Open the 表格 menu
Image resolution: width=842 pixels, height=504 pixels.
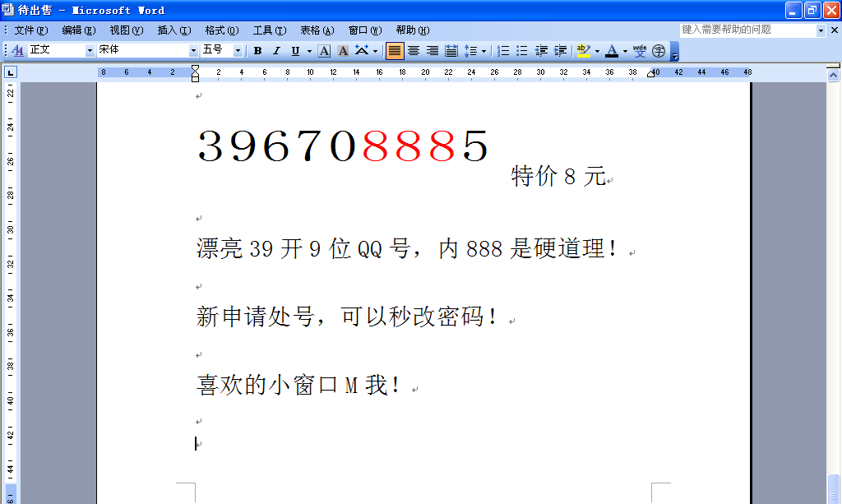317,30
